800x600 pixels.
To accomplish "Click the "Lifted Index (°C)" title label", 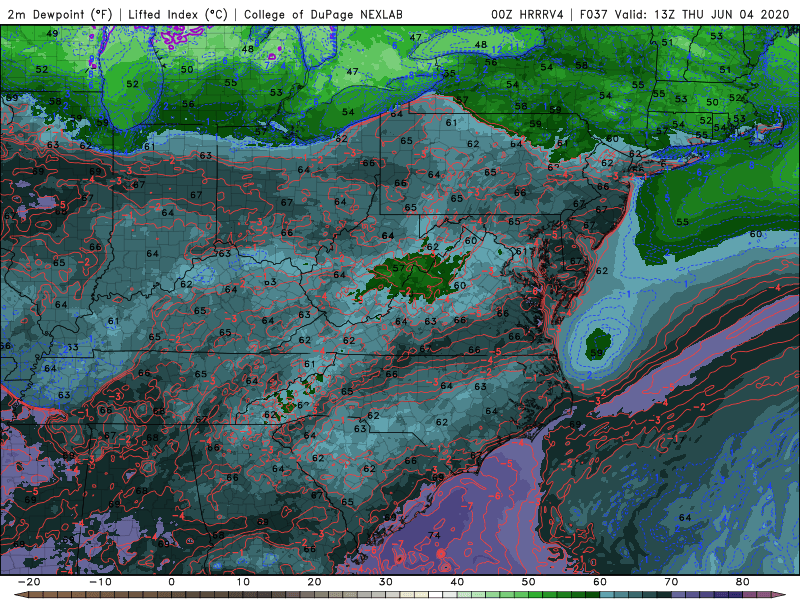I will [178, 14].
